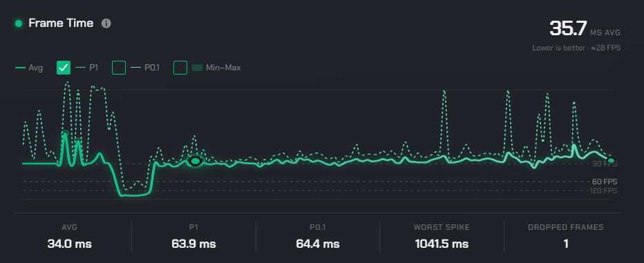Click the 120 FPS reference line label

[x=603, y=191]
